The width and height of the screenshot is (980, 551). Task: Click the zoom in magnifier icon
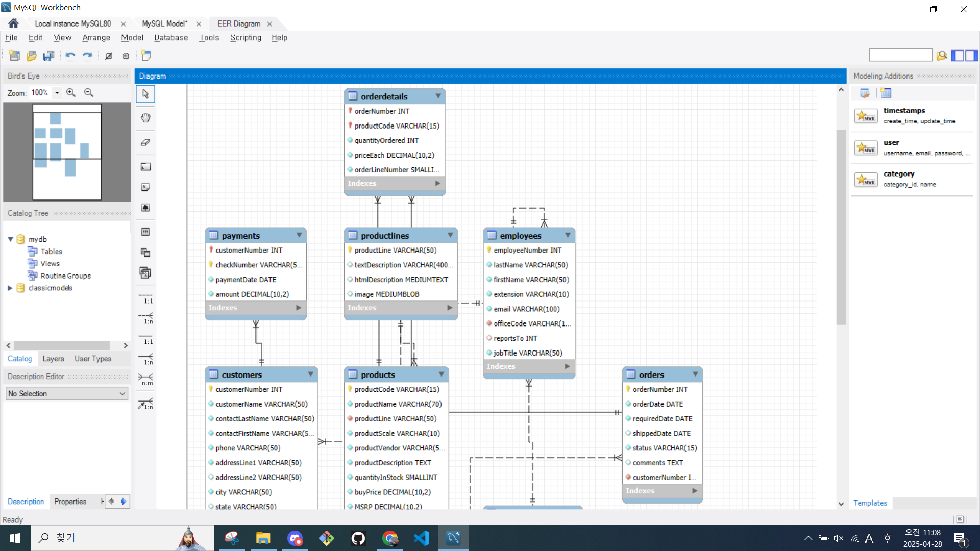pos(71,93)
